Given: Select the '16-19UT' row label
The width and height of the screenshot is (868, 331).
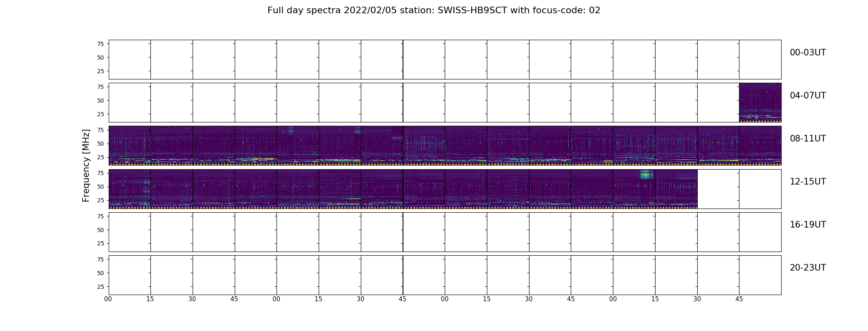Looking at the screenshot, I should click(808, 225).
